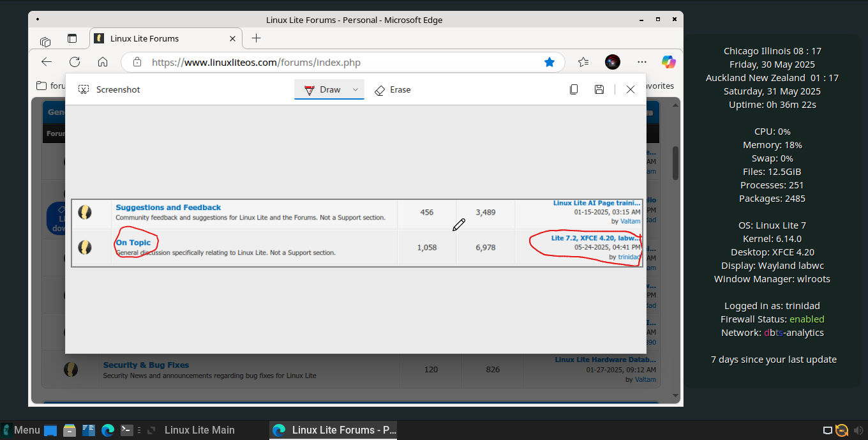Image resolution: width=868 pixels, height=440 pixels.
Task: Open Settings and more ellipsis menu
Action: pyautogui.click(x=642, y=62)
